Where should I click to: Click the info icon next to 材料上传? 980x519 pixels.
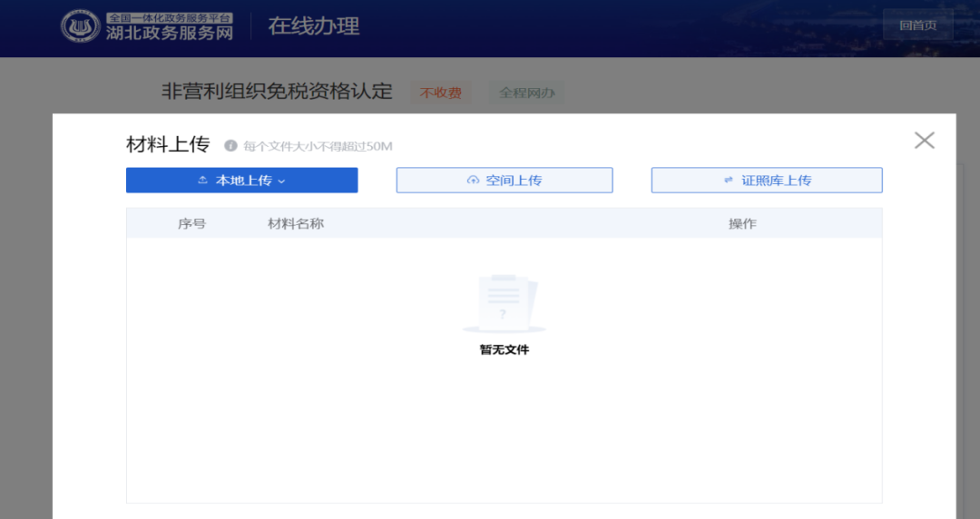point(230,146)
